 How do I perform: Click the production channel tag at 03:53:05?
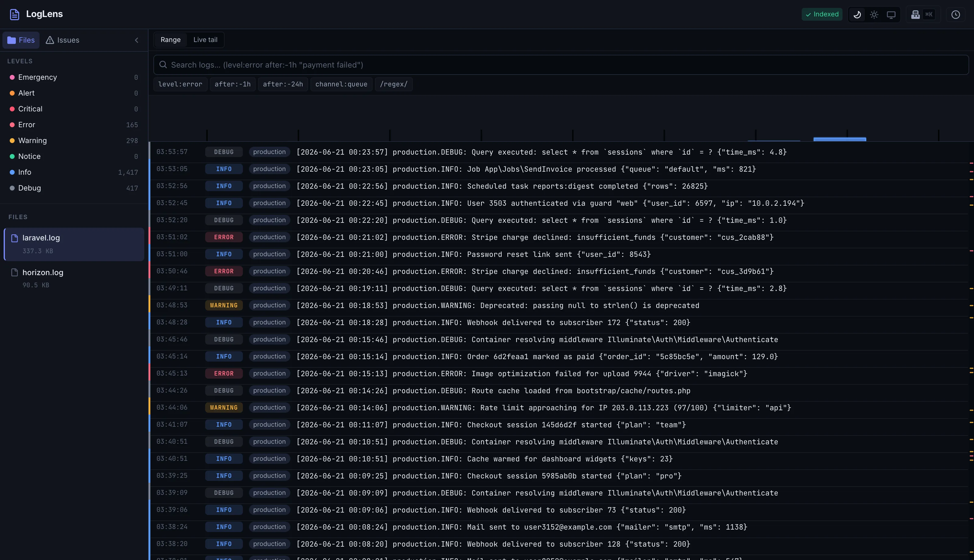pyautogui.click(x=269, y=169)
